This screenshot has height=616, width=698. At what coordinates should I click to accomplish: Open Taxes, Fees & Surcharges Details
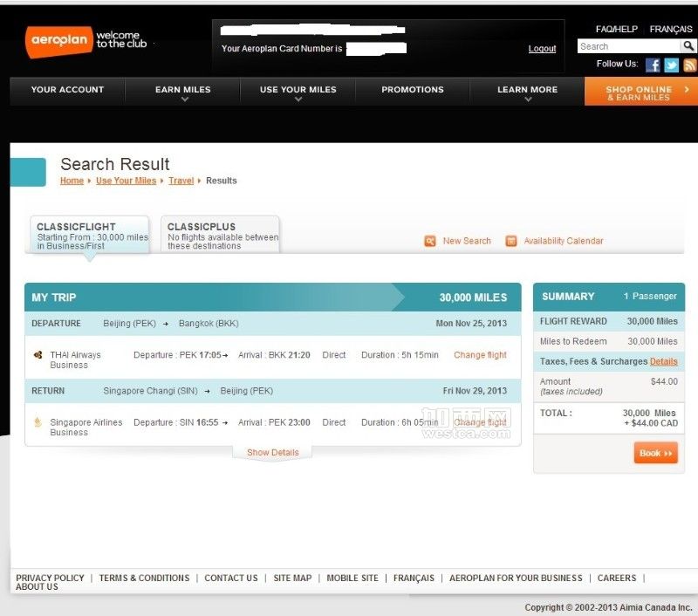tap(663, 361)
